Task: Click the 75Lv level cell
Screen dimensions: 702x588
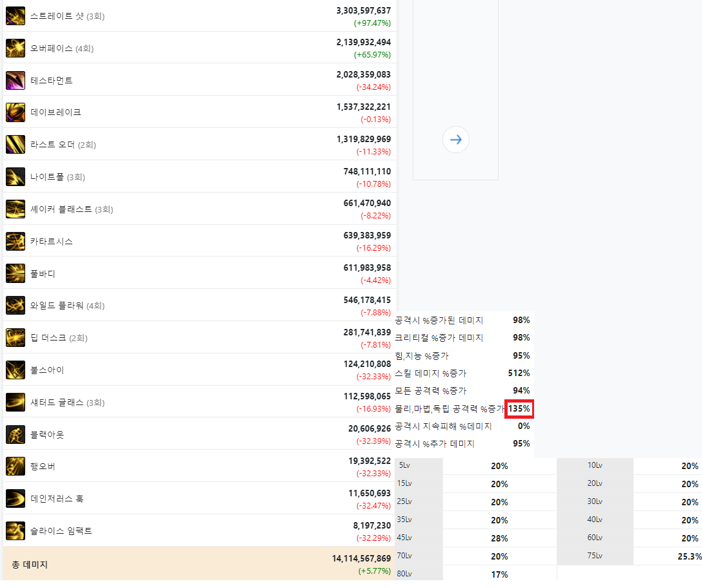Action: pyautogui.click(x=595, y=556)
